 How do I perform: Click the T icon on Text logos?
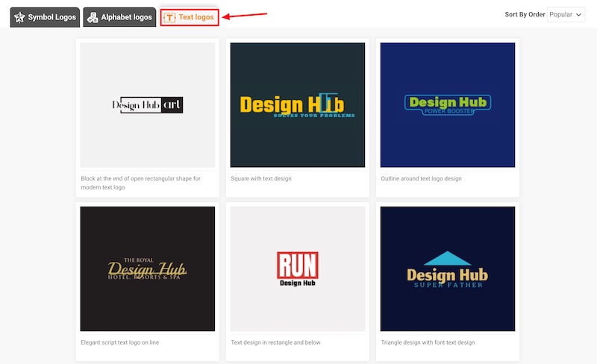(169, 17)
